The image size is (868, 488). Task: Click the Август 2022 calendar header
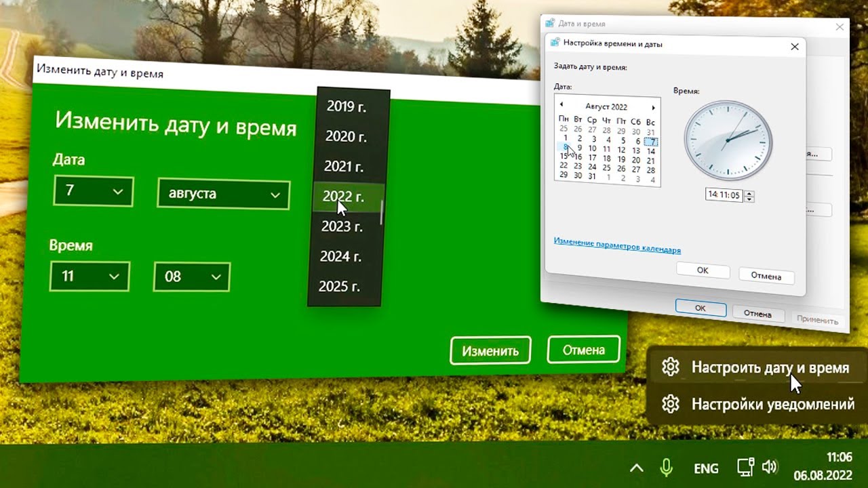tap(606, 106)
